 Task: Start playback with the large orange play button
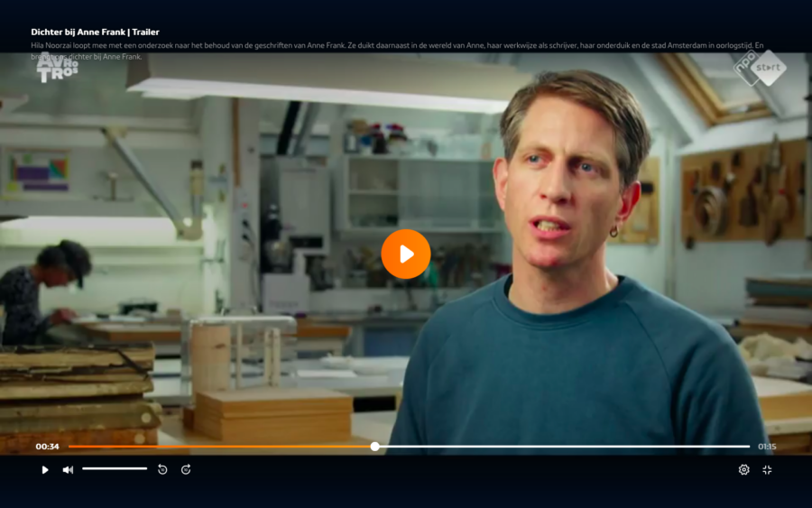click(x=406, y=254)
